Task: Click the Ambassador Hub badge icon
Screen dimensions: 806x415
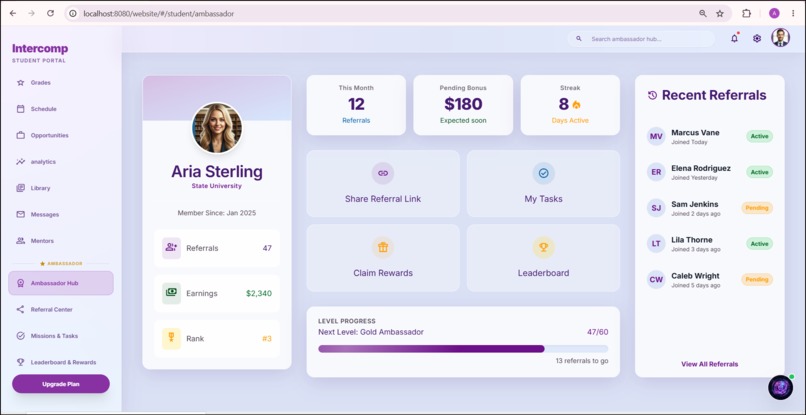Action: 21,283
